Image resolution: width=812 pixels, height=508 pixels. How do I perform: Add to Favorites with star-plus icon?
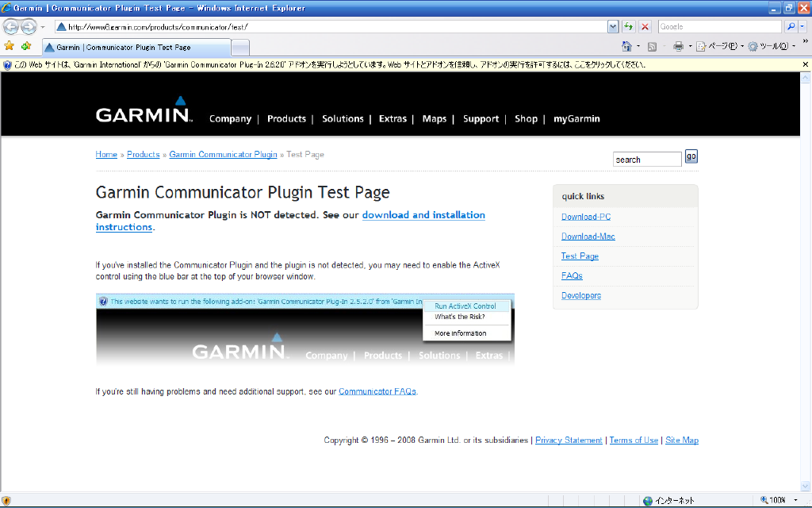tap(26, 46)
